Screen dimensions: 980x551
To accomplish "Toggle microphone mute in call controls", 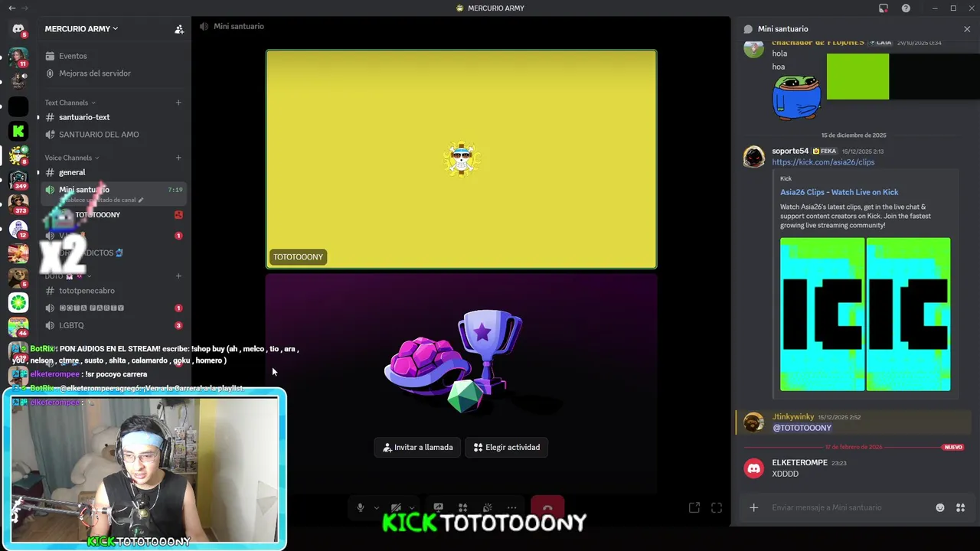I will (361, 507).
